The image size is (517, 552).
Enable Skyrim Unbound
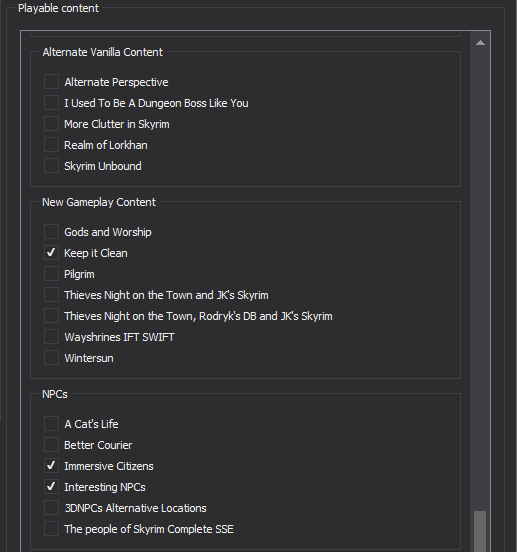point(51,166)
